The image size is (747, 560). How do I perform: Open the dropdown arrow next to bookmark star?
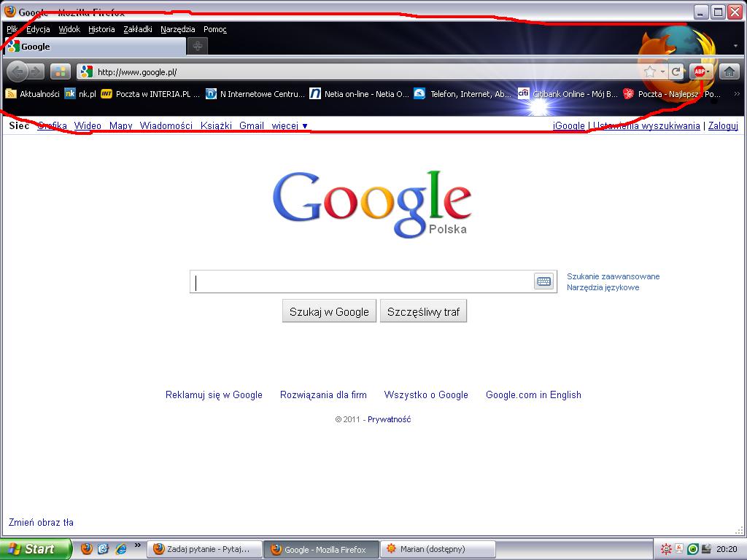coord(662,72)
